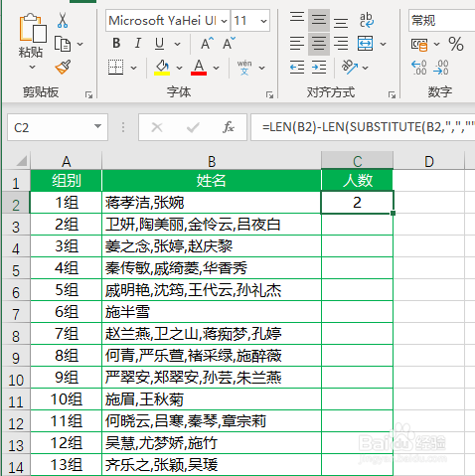
Task: Click the Merge and Center icon
Action: (366, 44)
